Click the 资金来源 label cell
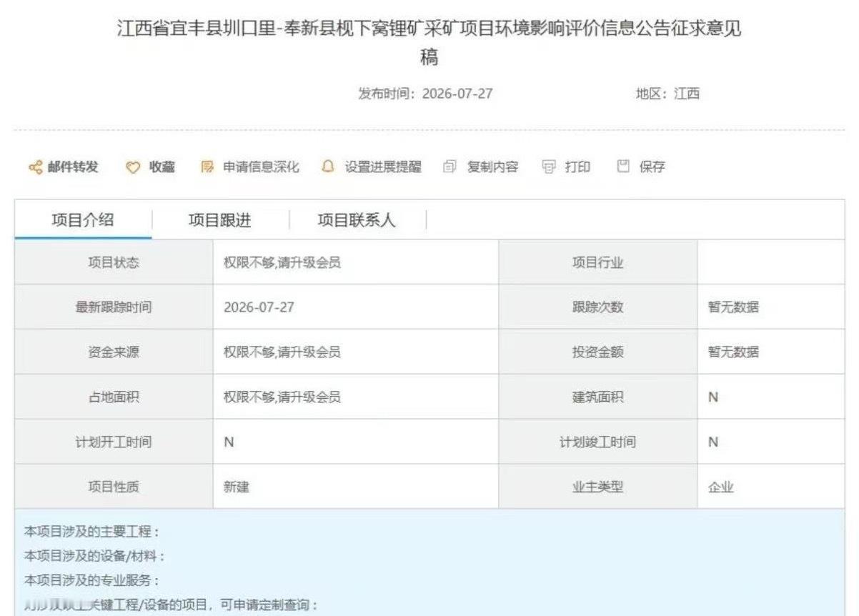The height and width of the screenshot is (616, 859). click(x=114, y=352)
